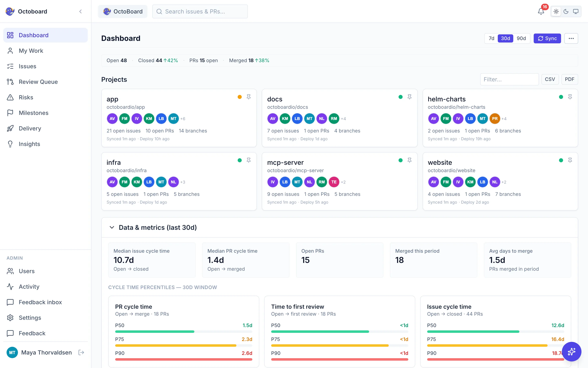Select the 90d time range
This screenshot has height=368, width=588.
tap(521, 38)
